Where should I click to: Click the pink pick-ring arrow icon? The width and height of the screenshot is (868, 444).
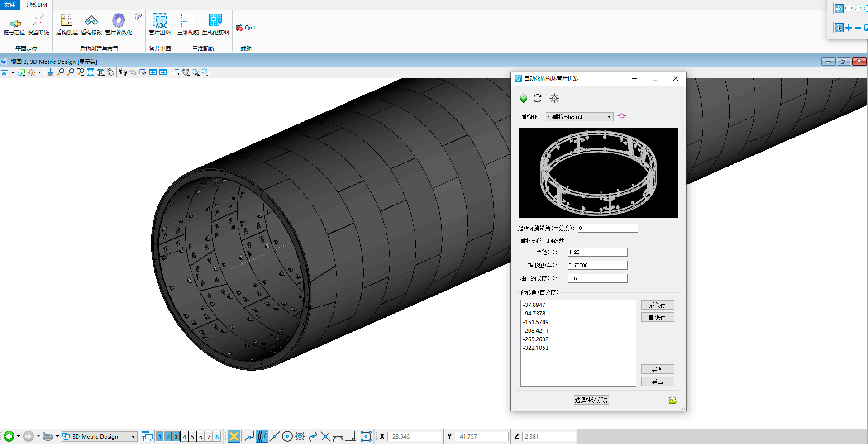622,116
